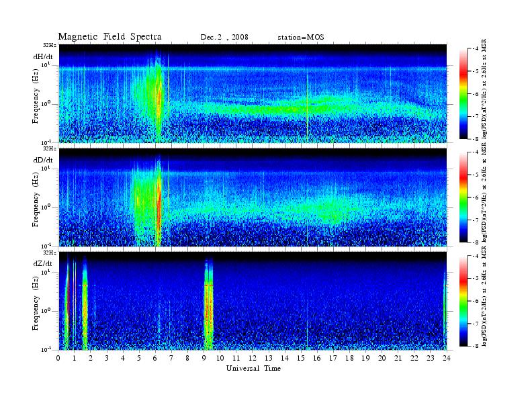Screen dimensions: 532x411
Task: Click the "station=MOS" label
Action: [x=301, y=38]
